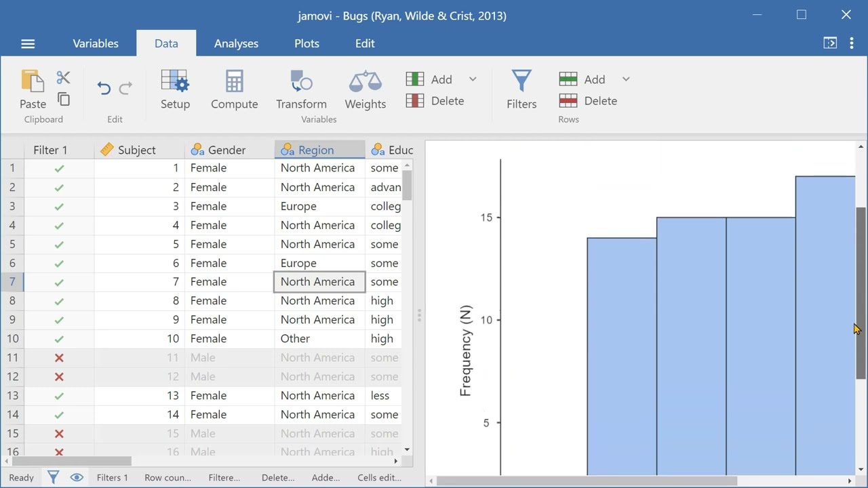Add a row in Rows group

click(583, 79)
